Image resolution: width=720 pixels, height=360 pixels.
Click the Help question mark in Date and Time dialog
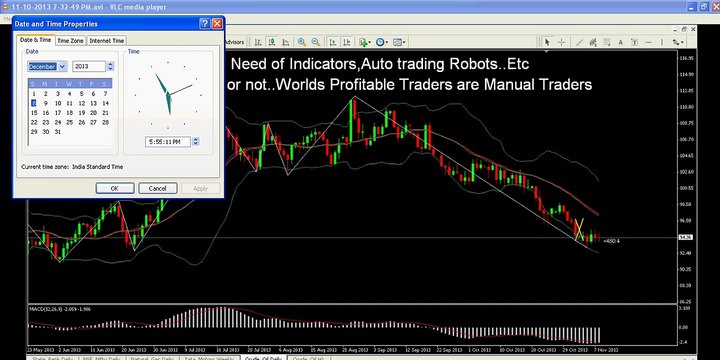point(205,24)
